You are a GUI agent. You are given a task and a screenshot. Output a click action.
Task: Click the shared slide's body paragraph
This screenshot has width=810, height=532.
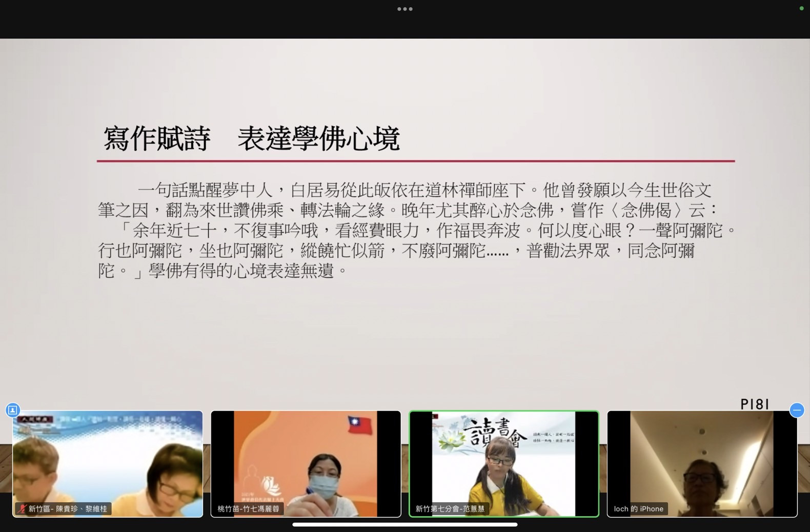(x=405, y=230)
